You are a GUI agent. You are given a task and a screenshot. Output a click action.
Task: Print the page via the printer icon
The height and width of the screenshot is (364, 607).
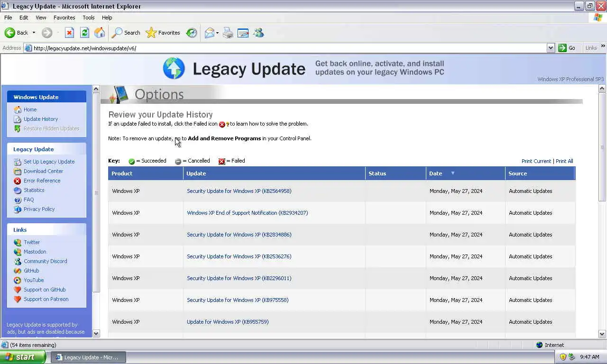tap(228, 33)
